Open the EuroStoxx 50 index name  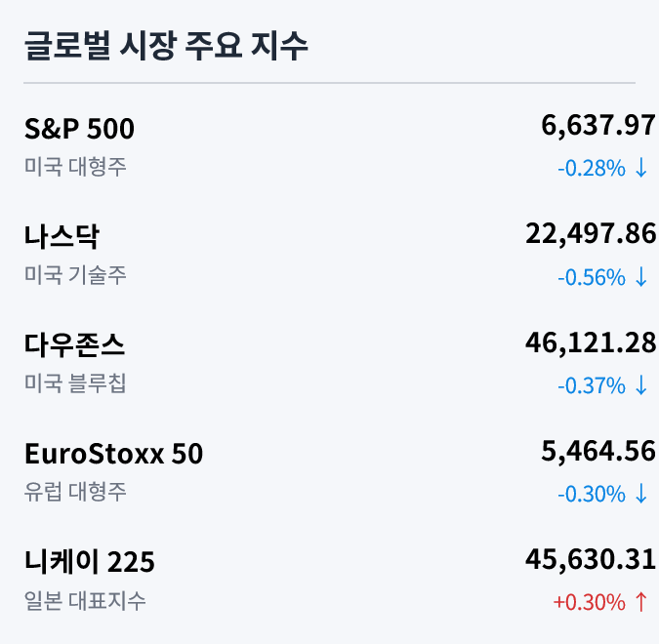coord(113,454)
